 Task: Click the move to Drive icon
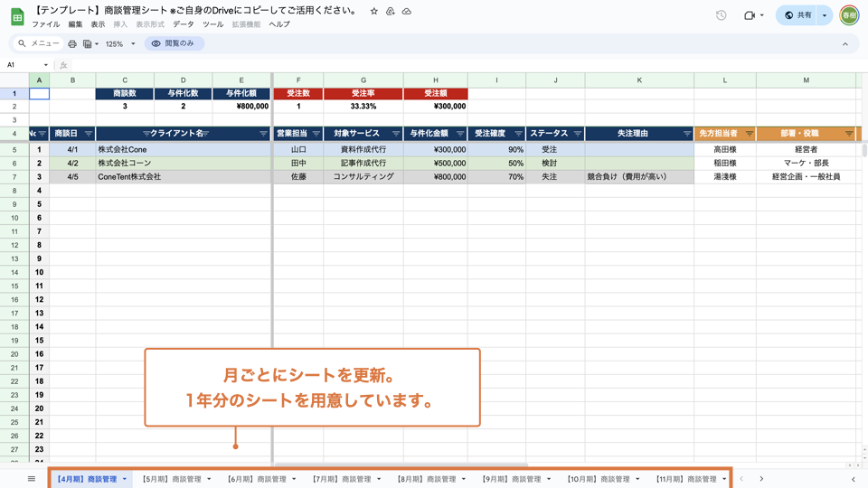[391, 12]
